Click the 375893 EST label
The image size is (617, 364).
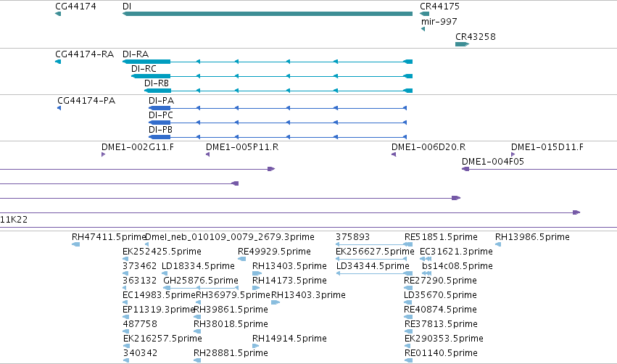click(x=352, y=237)
